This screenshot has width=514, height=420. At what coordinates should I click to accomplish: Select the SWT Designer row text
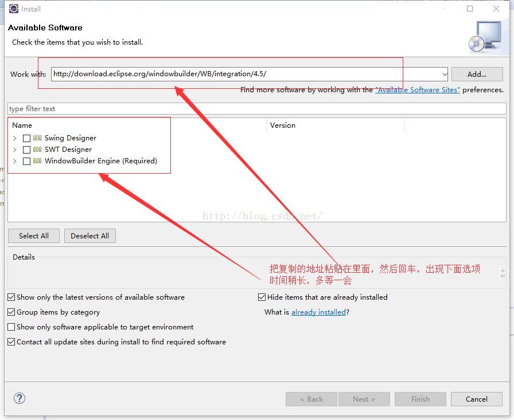point(68,150)
